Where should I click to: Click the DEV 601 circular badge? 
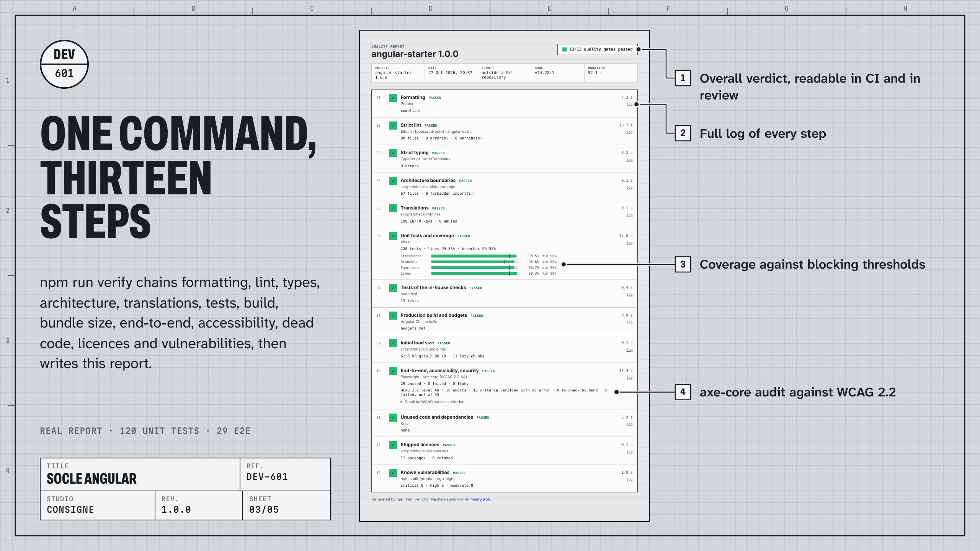click(64, 64)
